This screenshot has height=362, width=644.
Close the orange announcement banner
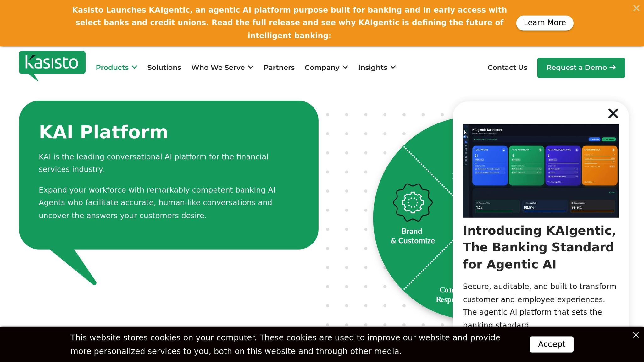(x=636, y=8)
